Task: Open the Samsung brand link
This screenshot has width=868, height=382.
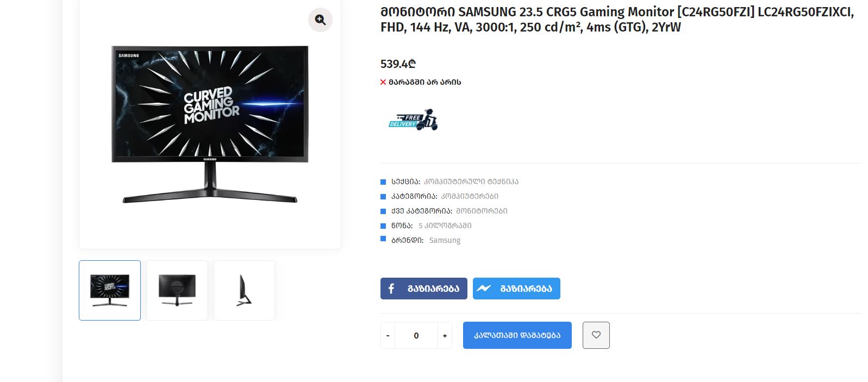Action: 445,240
